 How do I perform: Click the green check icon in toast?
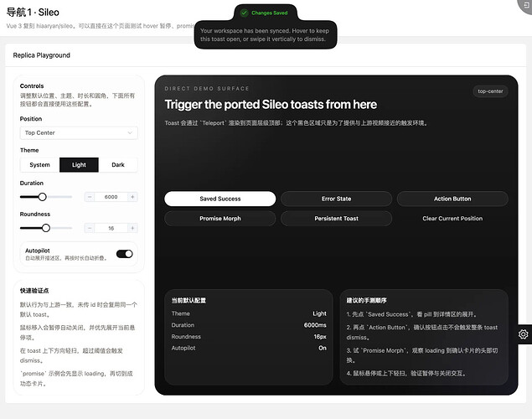click(x=244, y=13)
